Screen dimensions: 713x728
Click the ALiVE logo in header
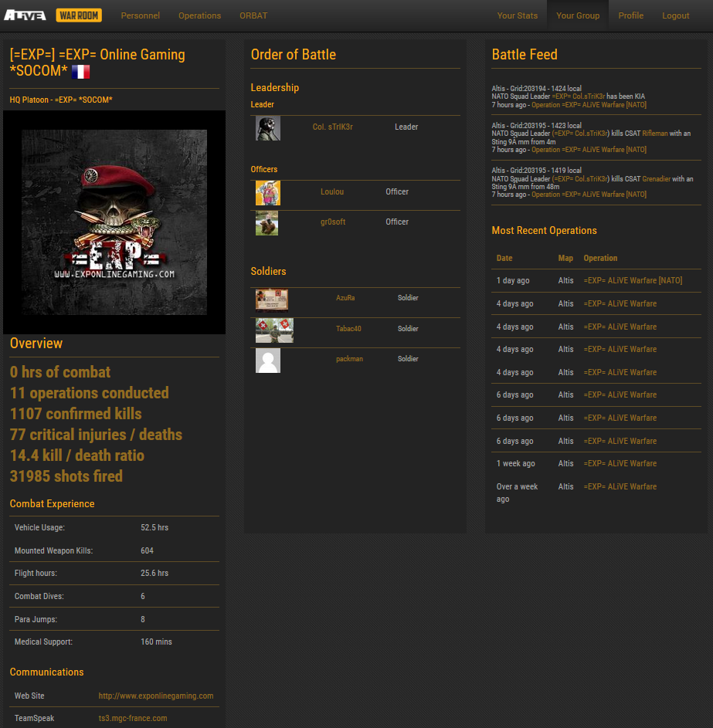(25, 15)
